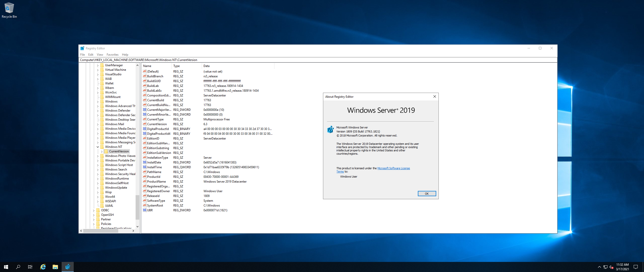Select the XAML tree item
This screenshot has width=644, height=272.
click(109, 206)
